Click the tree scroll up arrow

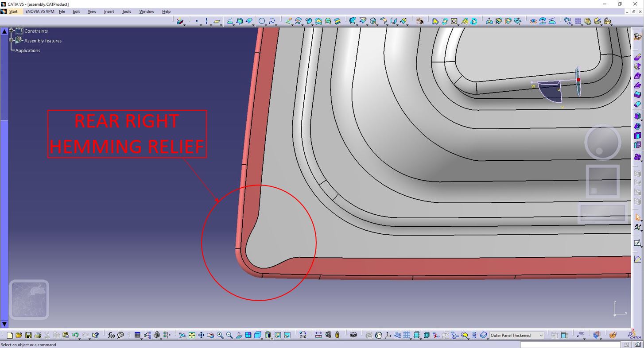click(x=4, y=31)
